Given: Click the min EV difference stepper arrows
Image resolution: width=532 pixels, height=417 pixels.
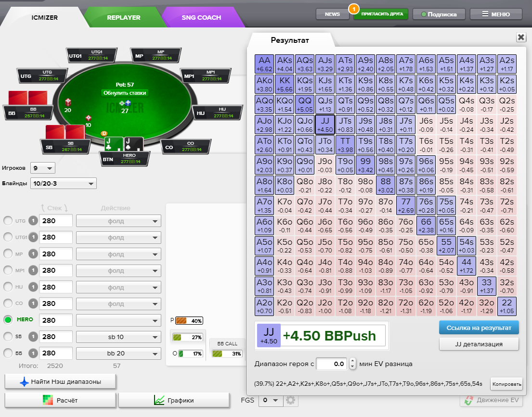Looking at the screenshot, I should [x=352, y=364].
